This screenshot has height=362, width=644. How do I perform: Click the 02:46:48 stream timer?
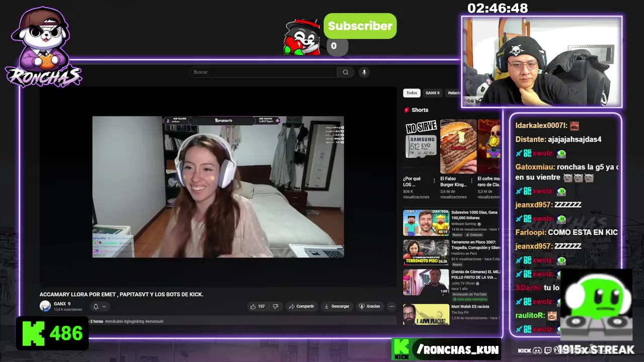click(x=498, y=9)
